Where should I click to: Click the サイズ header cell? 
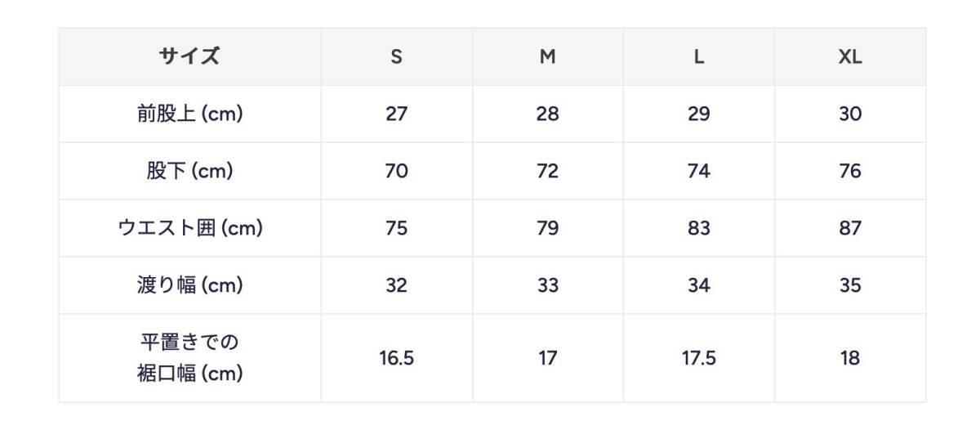189,56
